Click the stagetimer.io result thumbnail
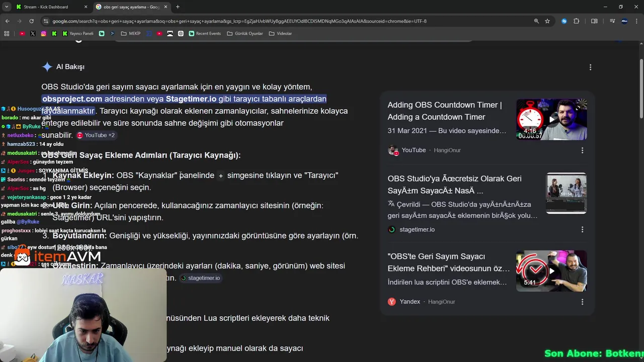The image size is (644, 362). pyautogui.click(x=567, y=193)
